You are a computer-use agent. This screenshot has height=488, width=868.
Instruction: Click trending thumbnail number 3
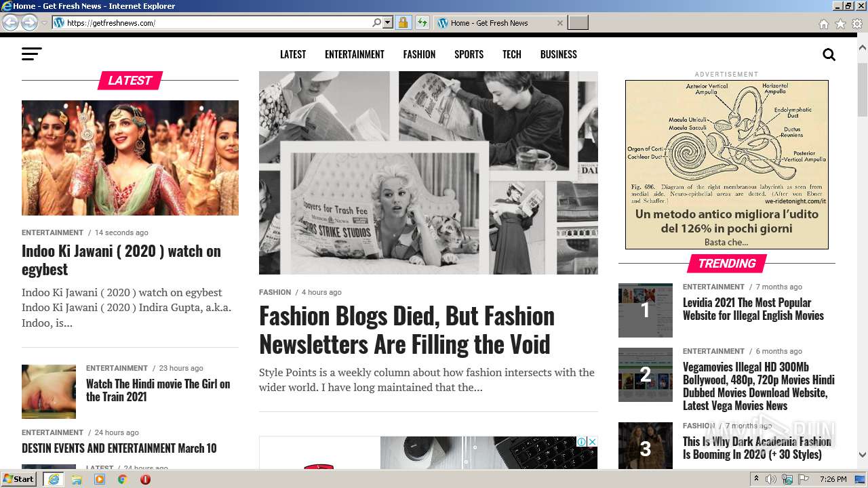pos(646,446)
